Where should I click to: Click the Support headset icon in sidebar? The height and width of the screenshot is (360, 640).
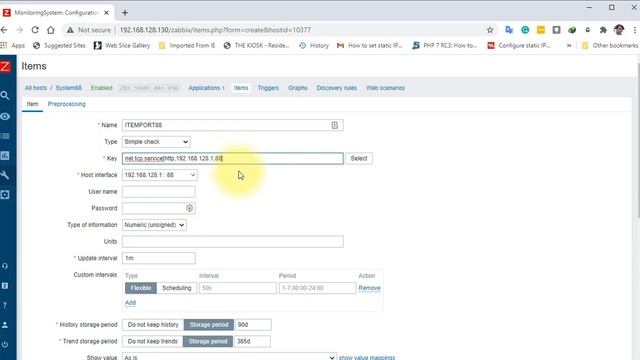click(5, 266)
